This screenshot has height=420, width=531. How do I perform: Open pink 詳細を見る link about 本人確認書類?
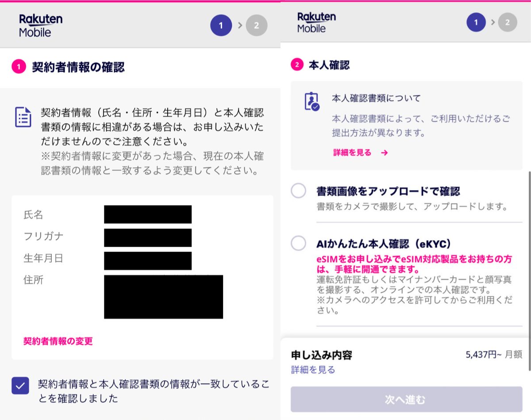[352, 153]
